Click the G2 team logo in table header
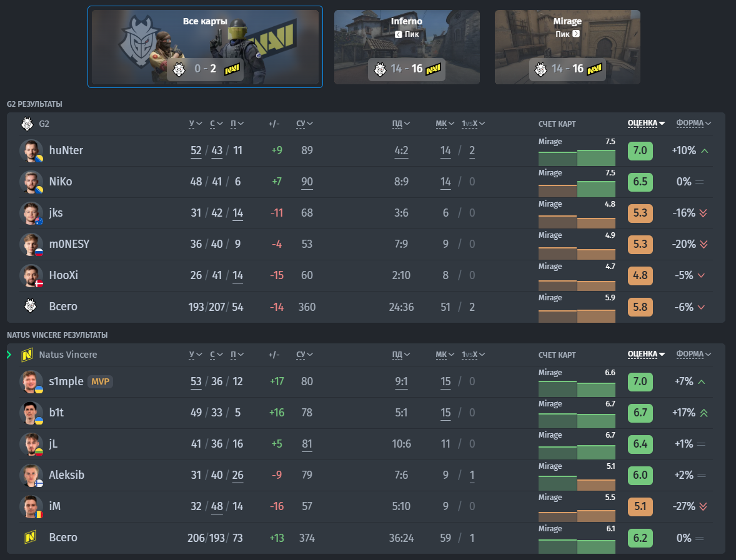 (x=27, y=124)
